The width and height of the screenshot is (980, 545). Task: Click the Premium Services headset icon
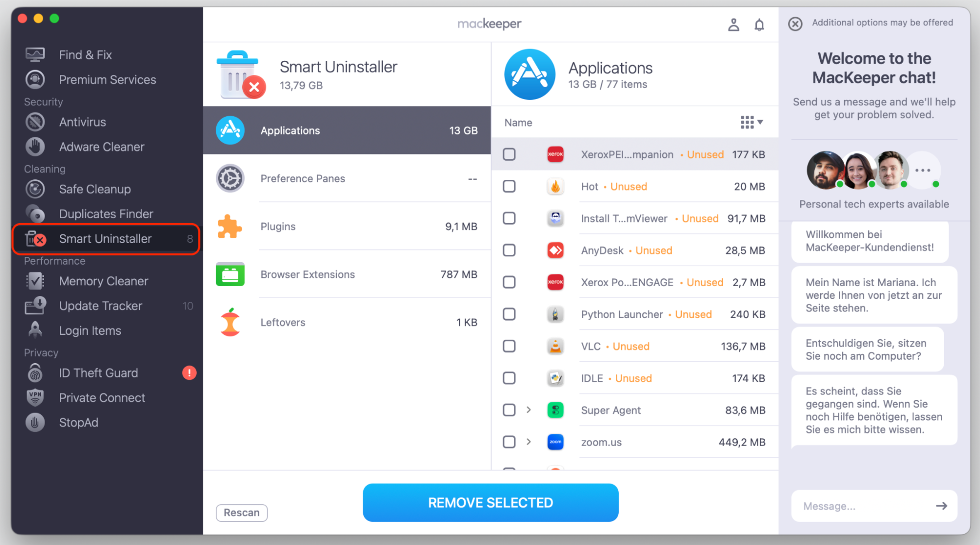pyautogui.click(x=35, y=79)
